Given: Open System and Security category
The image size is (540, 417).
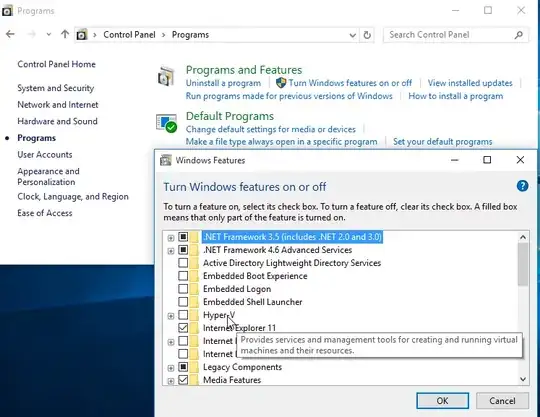Looking at the screenshot, I should (x=55, y=88).
